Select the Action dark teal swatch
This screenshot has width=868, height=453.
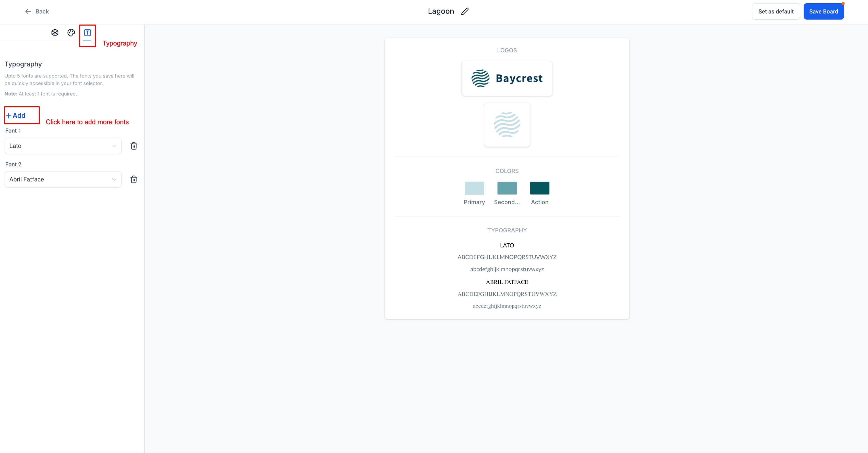tap(539, 188)
